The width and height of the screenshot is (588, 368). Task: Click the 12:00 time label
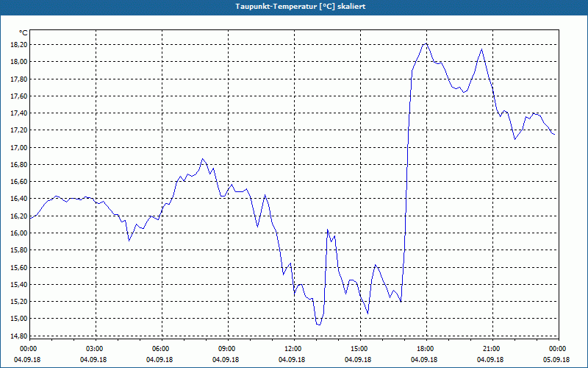[x=293, y=349]
